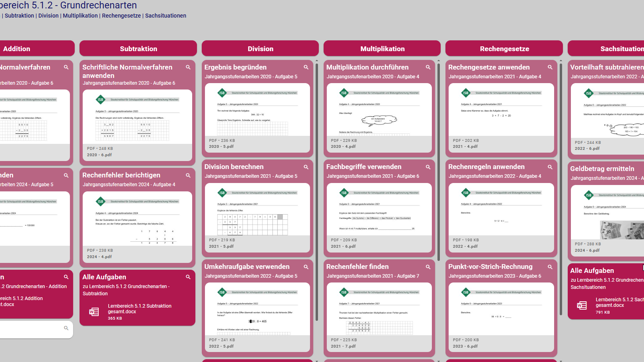The width and height of the screenshot is (644, 362).
Task: Click the magnifier icon on "Multiplikation durchführen"
Action: (x=428, y=67)
